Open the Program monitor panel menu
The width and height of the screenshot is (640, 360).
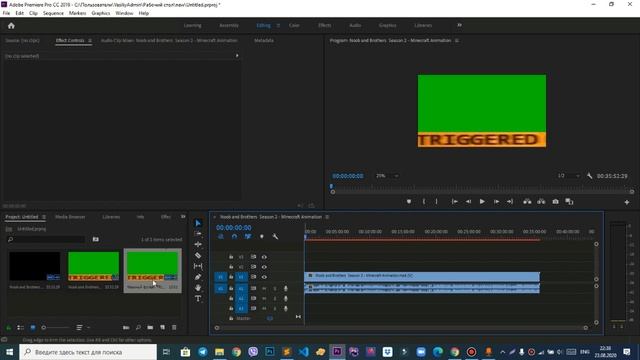pos(457,40)
